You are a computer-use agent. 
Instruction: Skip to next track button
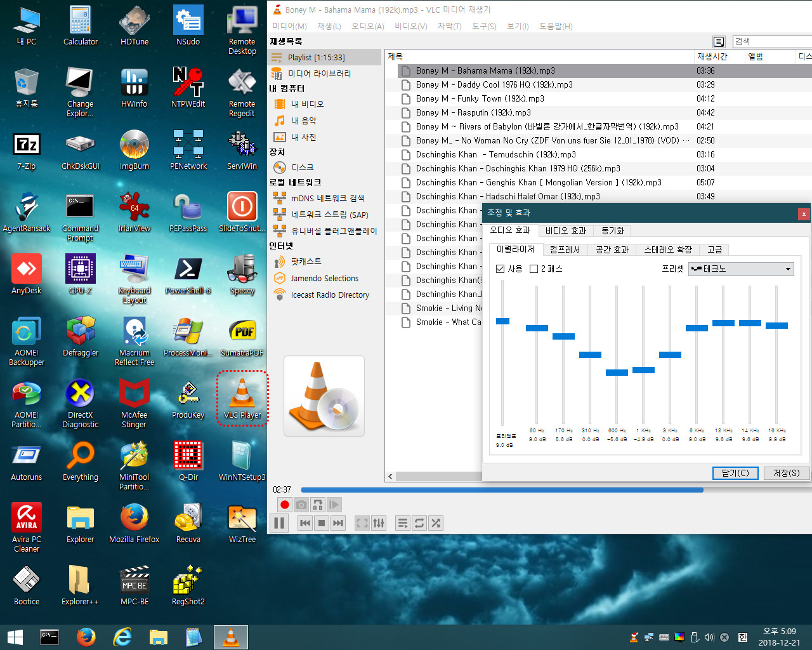click(338, 523)
